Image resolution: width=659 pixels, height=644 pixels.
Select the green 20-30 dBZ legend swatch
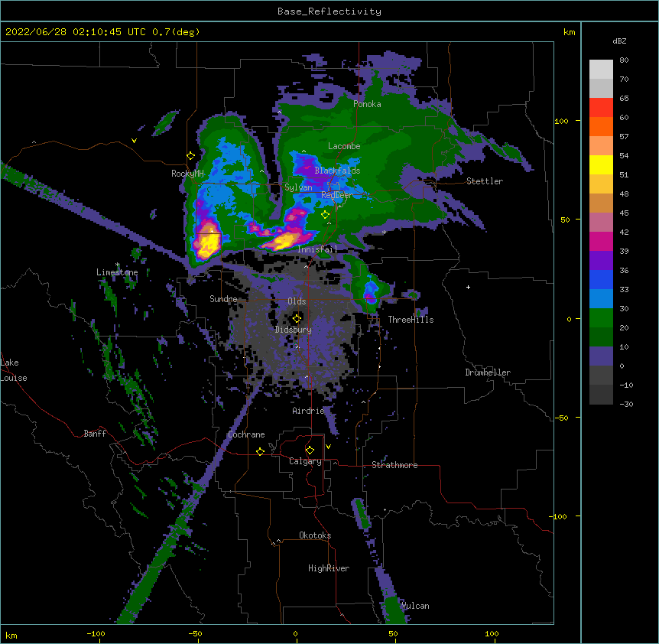tap(601, 318)
